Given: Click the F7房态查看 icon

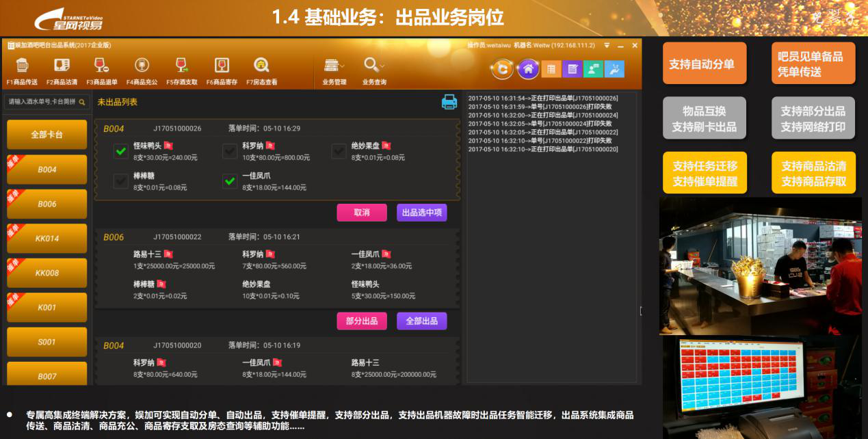Looking at the screenshot, I should click(261, 66).
